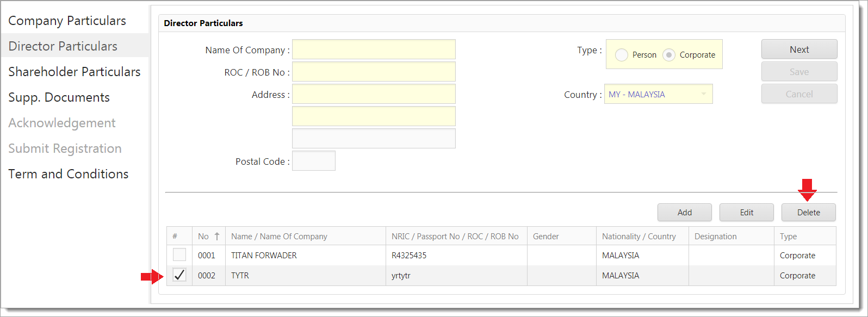Click the Postal Code input box
The width and height of the screenshot is (868, 317).
pos(313,161)
